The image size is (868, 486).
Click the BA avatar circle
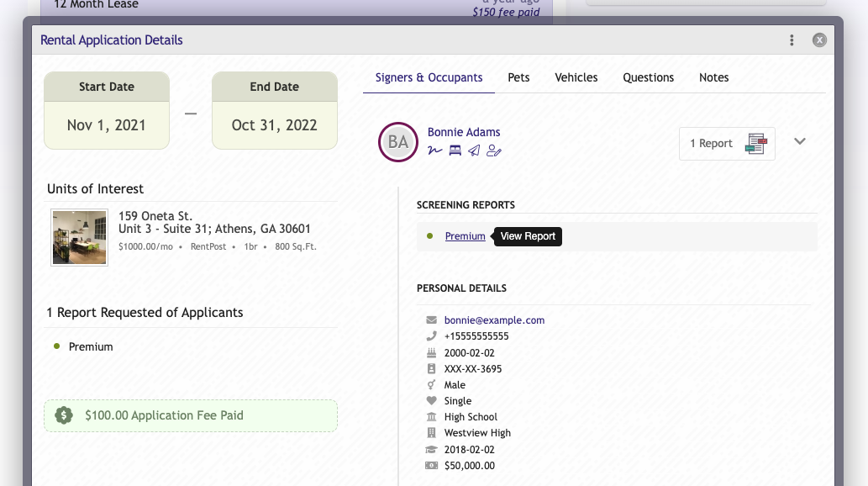[x=398, y=142]
